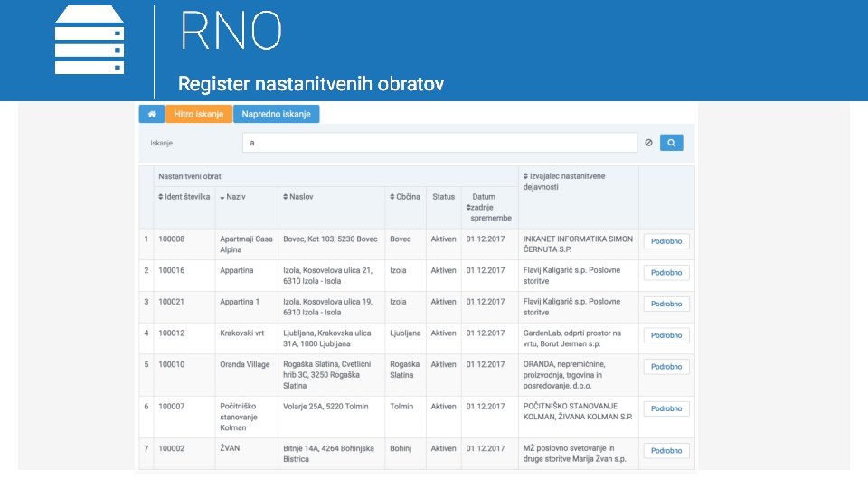Click provider POČITNIŠKO STANOVANJE KOLMAN, ŽIVANA KOLMAN
The image size is (868, 488).
578,412
